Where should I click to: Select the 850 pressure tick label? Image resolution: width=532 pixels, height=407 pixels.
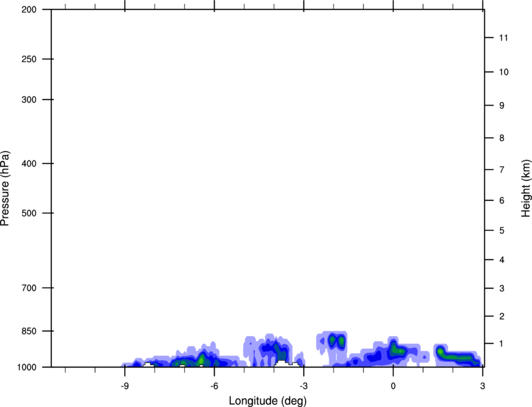pyautogui.click(x=29, y=331)
